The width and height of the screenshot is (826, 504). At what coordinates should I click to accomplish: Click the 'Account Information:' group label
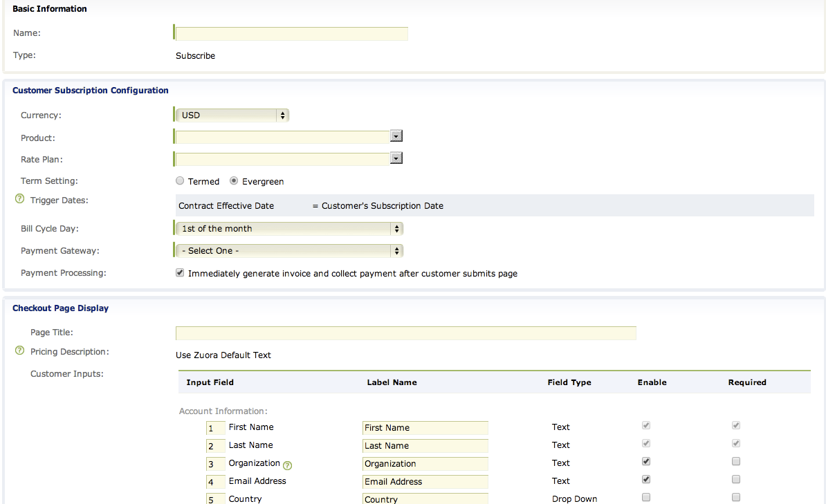tap(223, 411)
